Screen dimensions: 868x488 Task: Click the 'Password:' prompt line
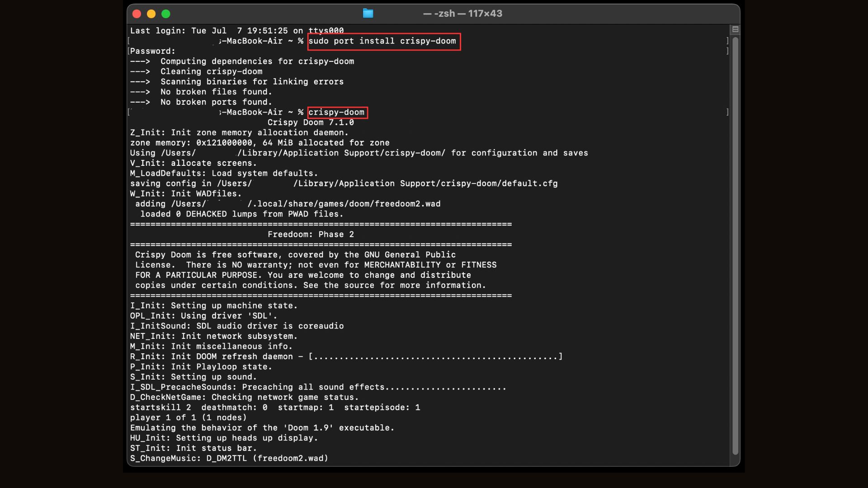[x=153, y=51]
